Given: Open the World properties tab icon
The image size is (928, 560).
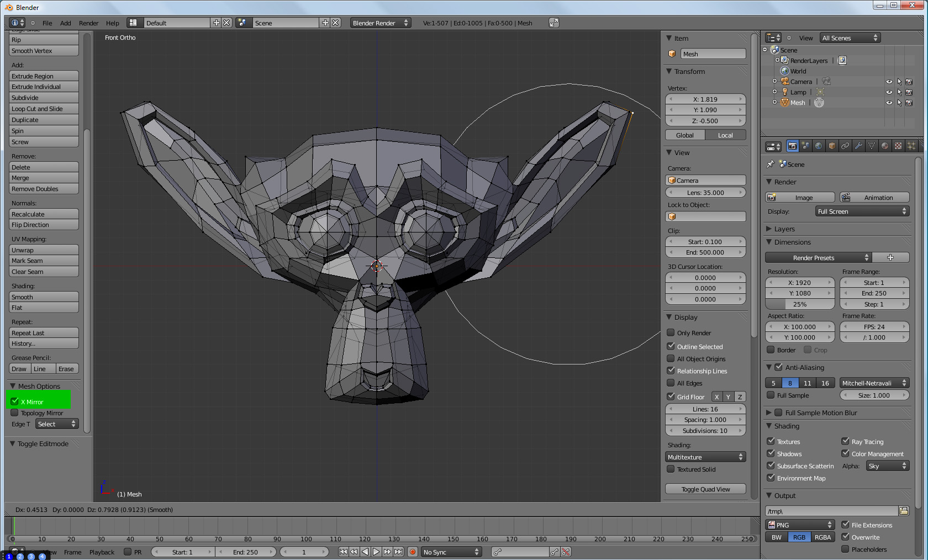Looking at the screenshot, I should (x=819, y=146).
